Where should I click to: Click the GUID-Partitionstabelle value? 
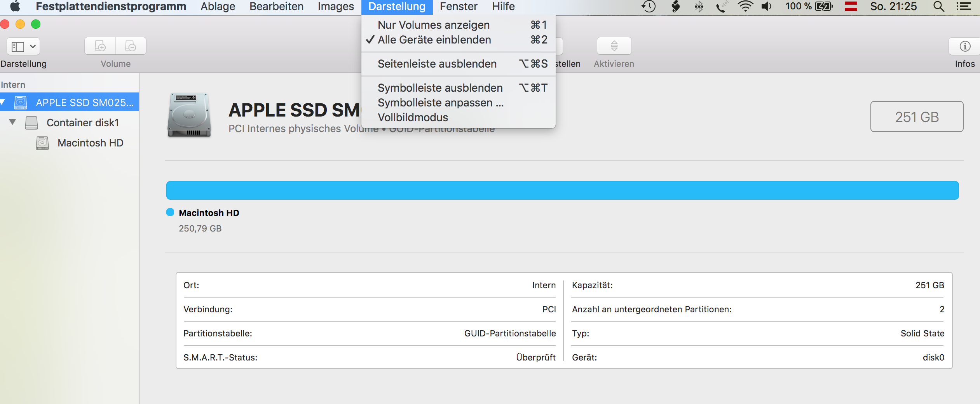[510, 333]
